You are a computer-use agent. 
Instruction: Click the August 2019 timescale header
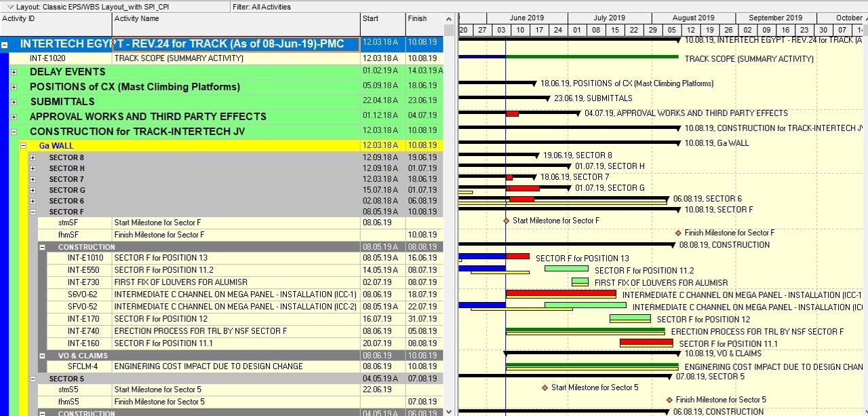coord(693,18)
